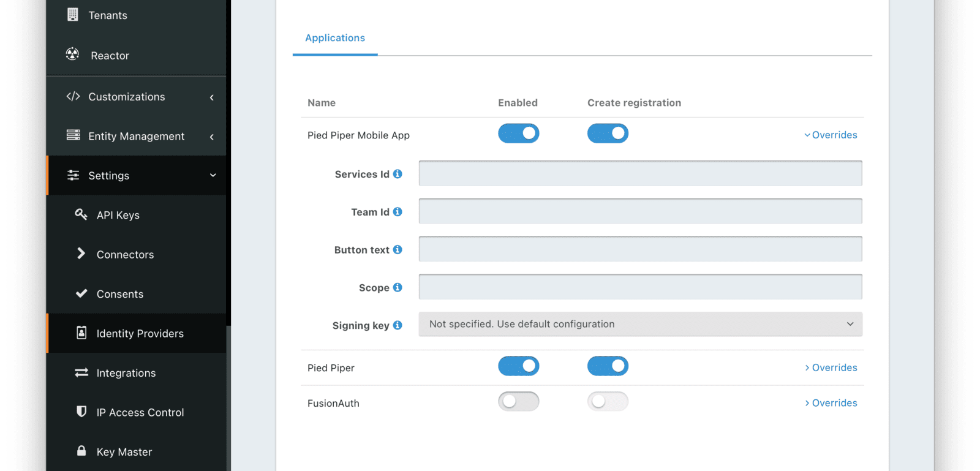Click the Scope info icon
Image resolution: width=980 pixels, height=471 pixels.
coord(398,288)
